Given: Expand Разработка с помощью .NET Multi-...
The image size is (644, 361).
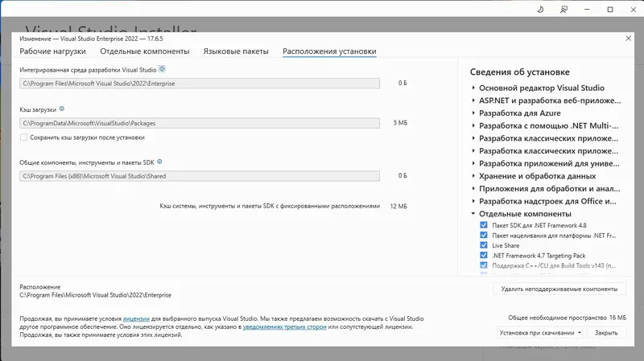Looking at the screenshot, I should click(473, 125).
